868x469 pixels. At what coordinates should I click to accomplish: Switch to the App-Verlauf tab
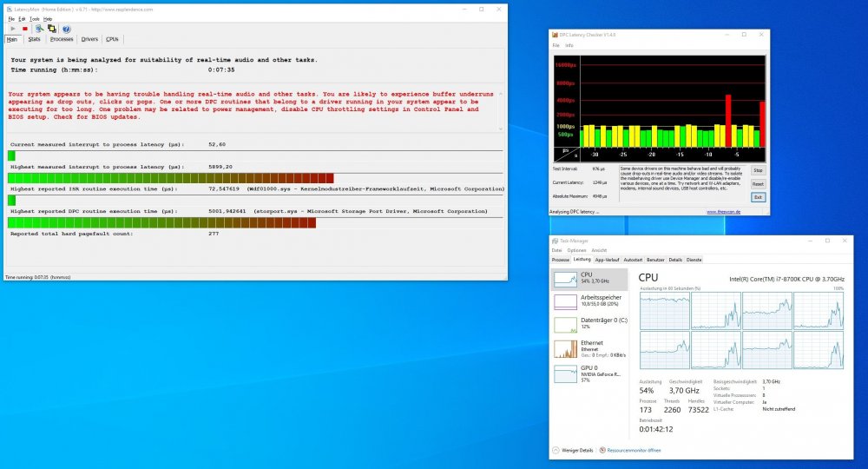tap(607, 260)
